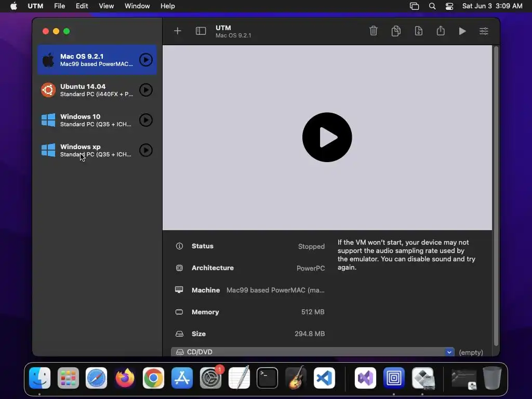Open the Apple menu
The width and height of the screenshot is (532, 399).
click(x=14, y=6)
